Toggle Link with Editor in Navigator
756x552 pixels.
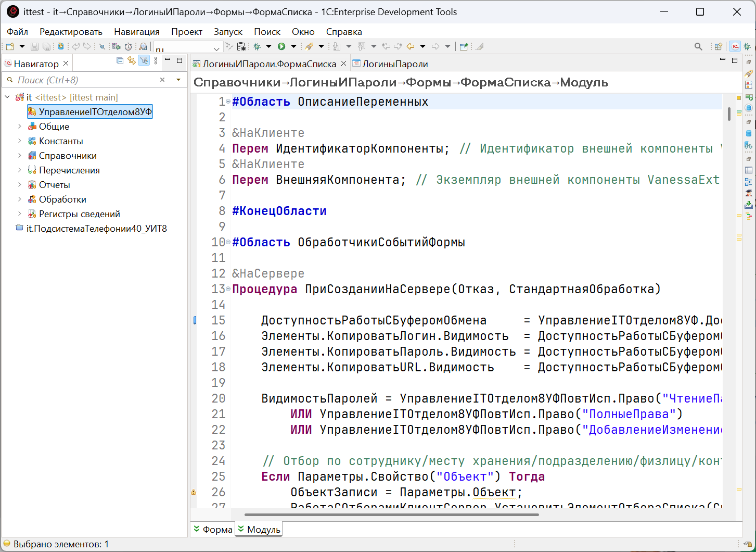(x=131, y=61)
